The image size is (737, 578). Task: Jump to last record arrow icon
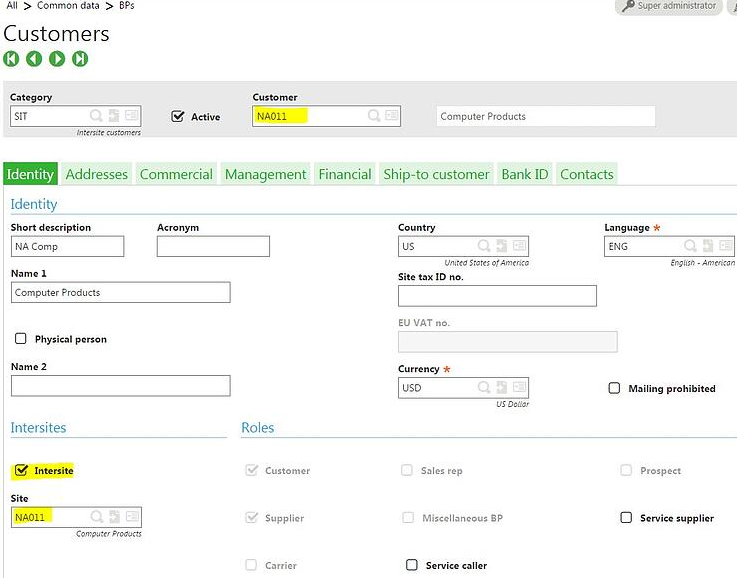click(x=80, y=59)
